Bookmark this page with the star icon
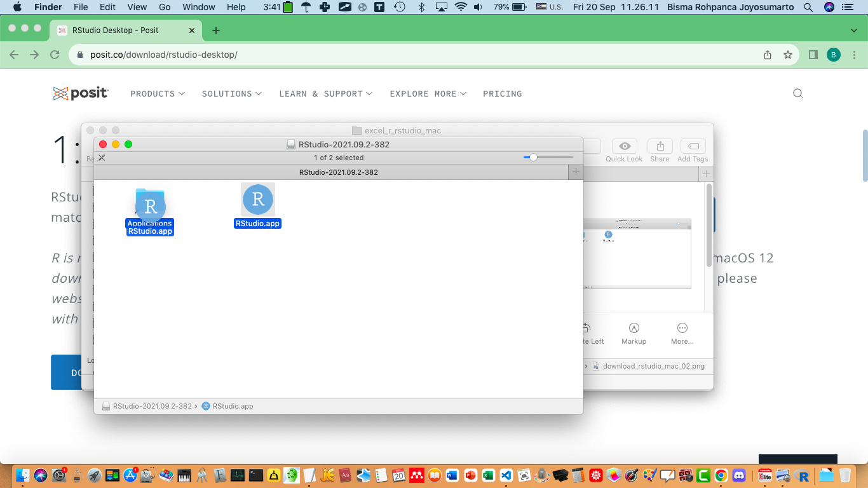 pos(788,55)
